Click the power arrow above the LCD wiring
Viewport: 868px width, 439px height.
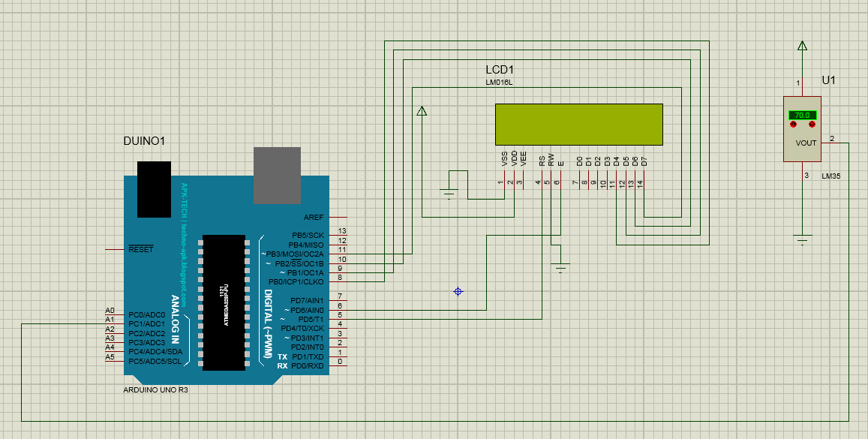point(422,113)
